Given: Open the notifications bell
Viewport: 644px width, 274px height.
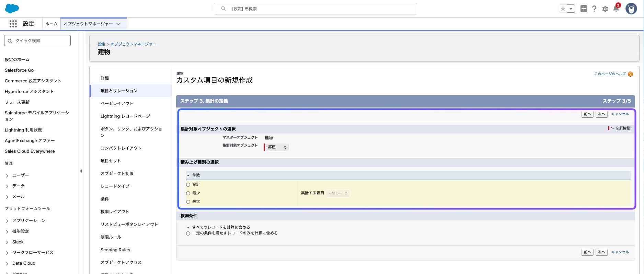Looking at the screenshot, I should point(616,9).
